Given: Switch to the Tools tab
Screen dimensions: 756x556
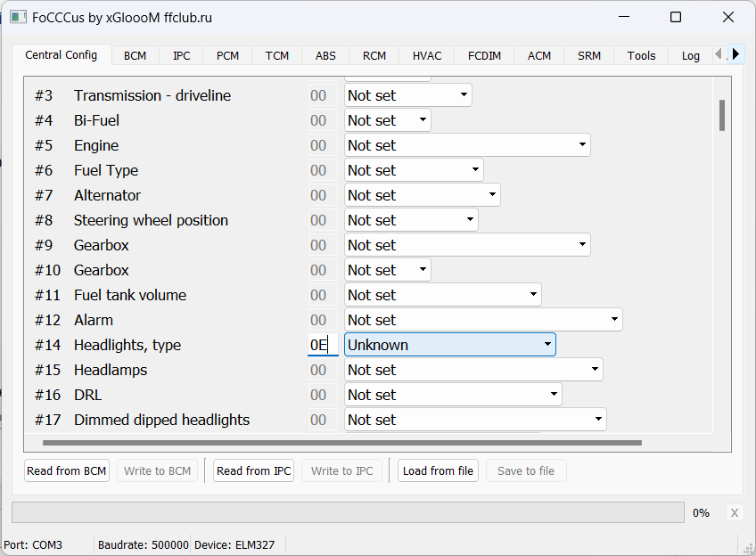Looking at the screenshot, I should (641, 56).
